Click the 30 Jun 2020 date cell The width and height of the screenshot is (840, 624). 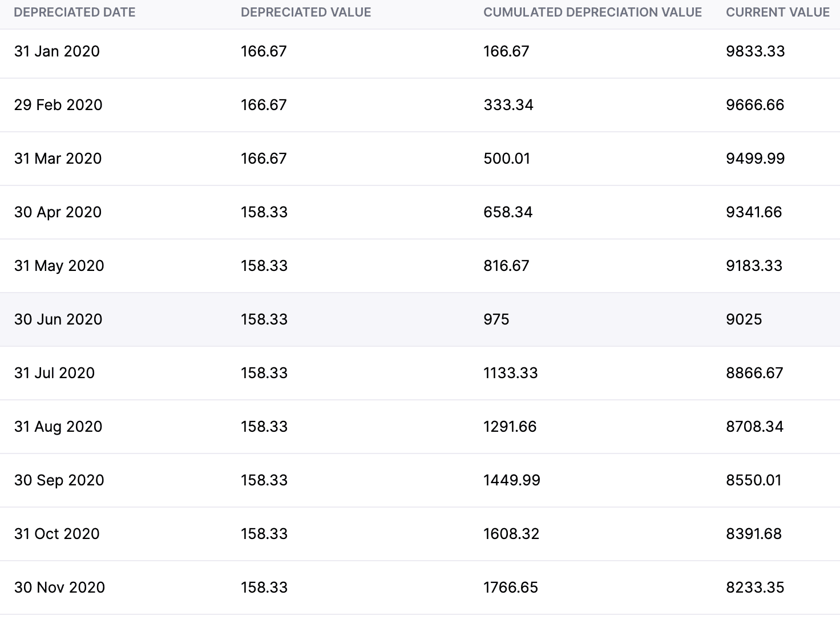point(58,319)
